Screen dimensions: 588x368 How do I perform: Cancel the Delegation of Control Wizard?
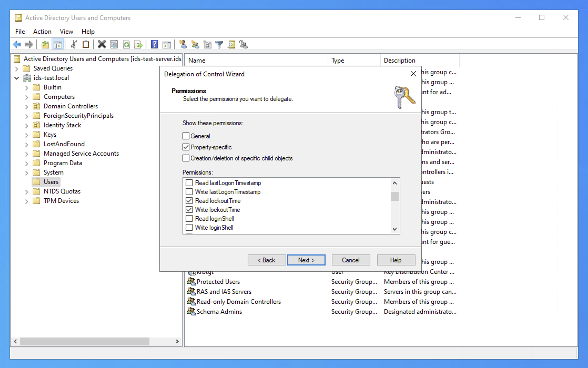[351, 260]
